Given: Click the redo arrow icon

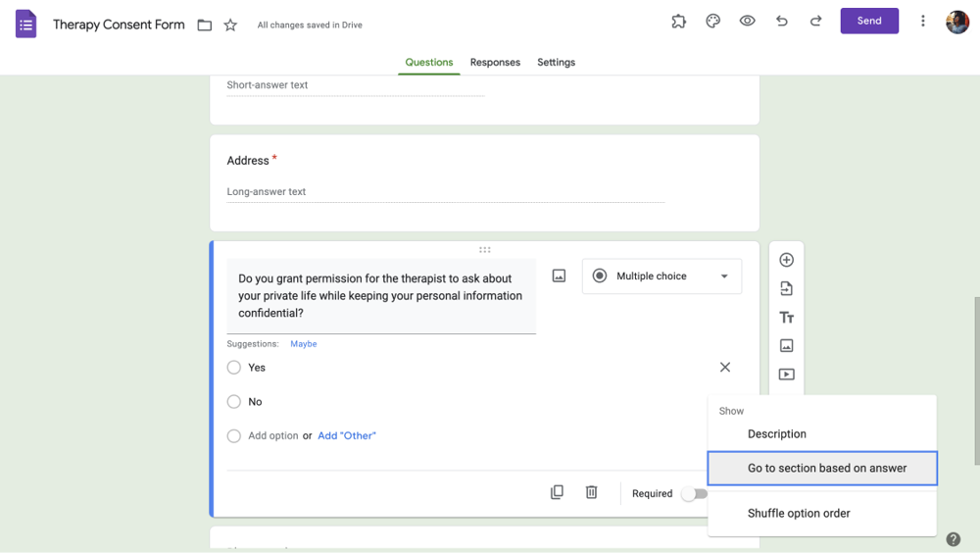Looking at the screenshot, I should coord(815,21).
